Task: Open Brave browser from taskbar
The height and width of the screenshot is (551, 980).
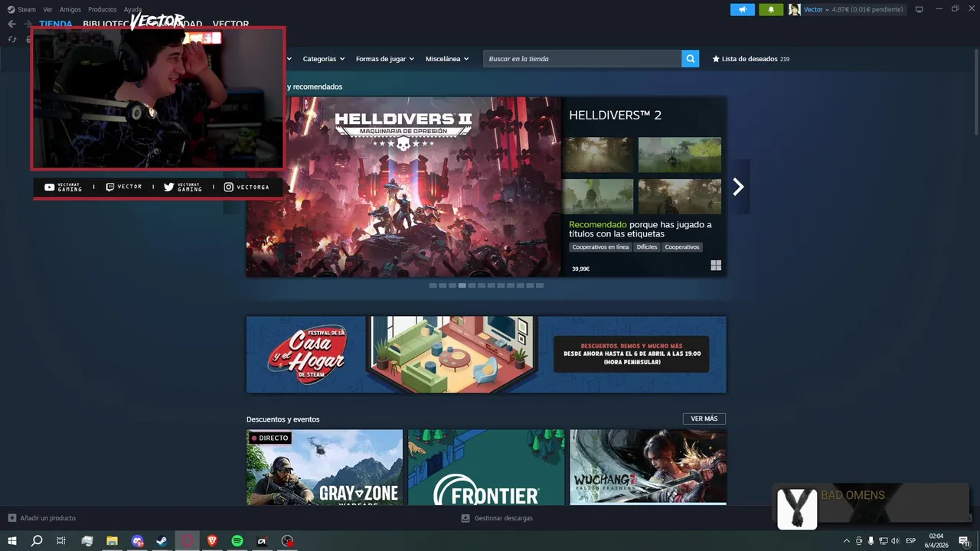Action: pyautogui.click(x=212, y=541)
